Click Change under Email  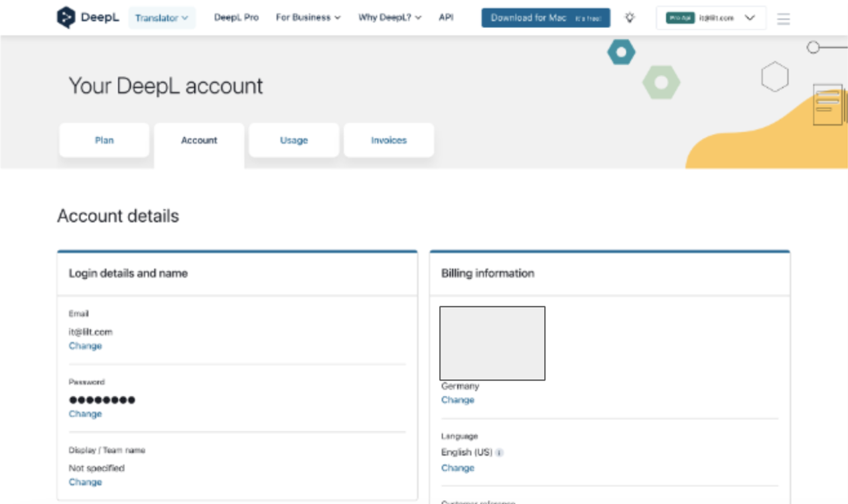coord(86,346)
